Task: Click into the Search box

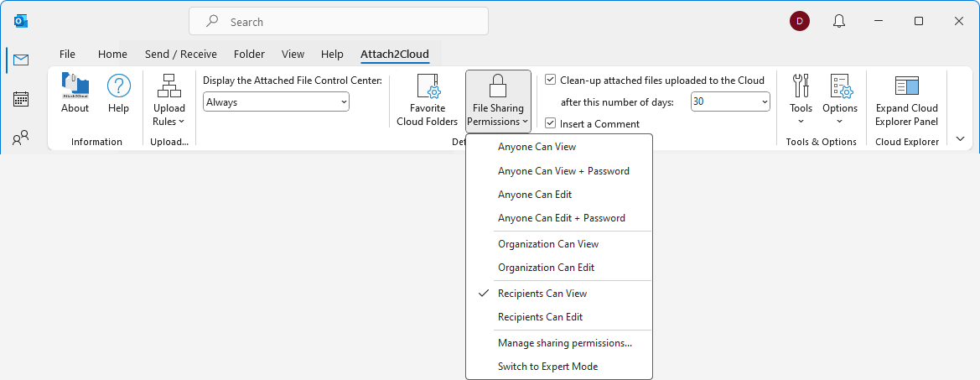Action: coord(339,21)
